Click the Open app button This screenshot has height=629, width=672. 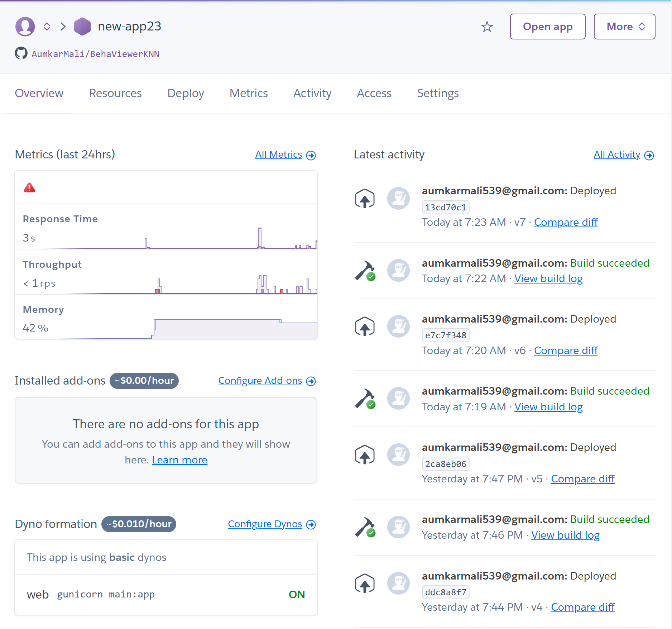pos(548,27)
